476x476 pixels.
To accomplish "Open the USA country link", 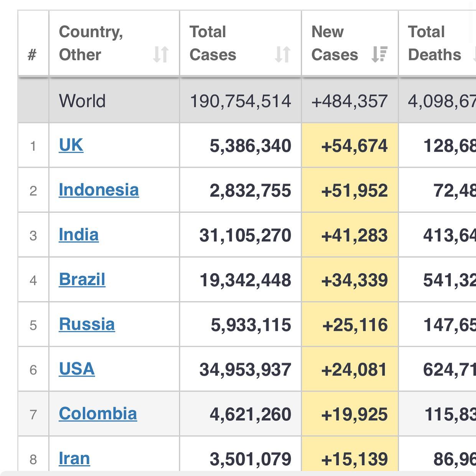I will (77, 369).
